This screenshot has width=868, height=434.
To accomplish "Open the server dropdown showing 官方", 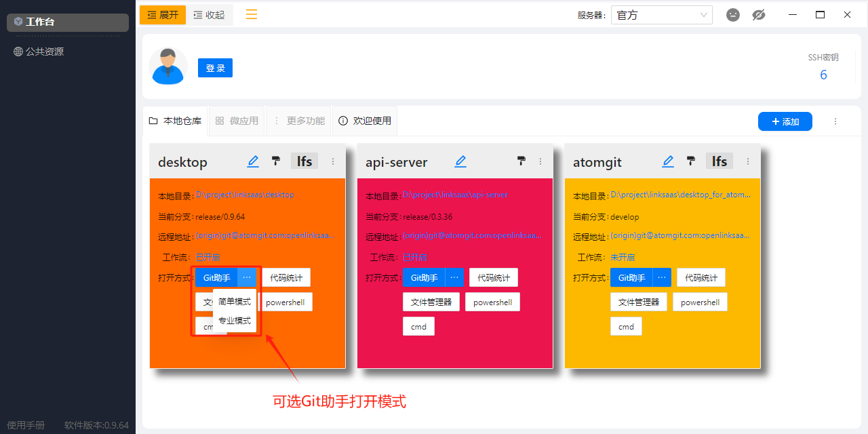I will [x=662, y=15].
